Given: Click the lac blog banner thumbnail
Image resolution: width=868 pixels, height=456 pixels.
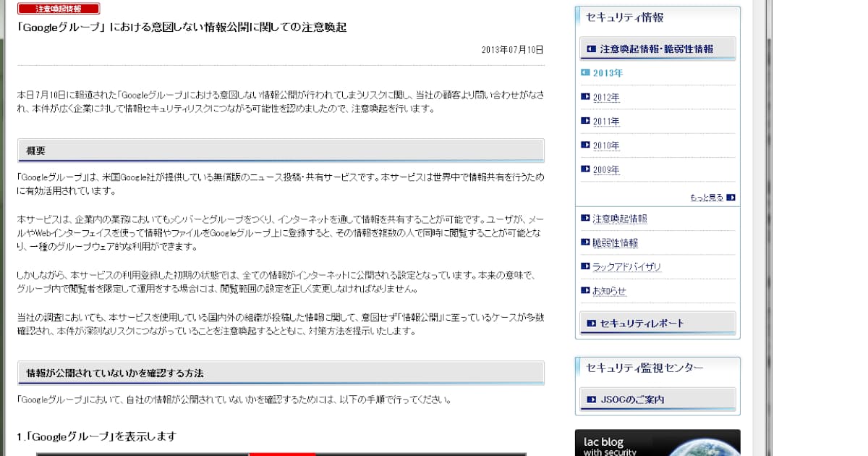Looking at the screenshot, I should point(657,443).
